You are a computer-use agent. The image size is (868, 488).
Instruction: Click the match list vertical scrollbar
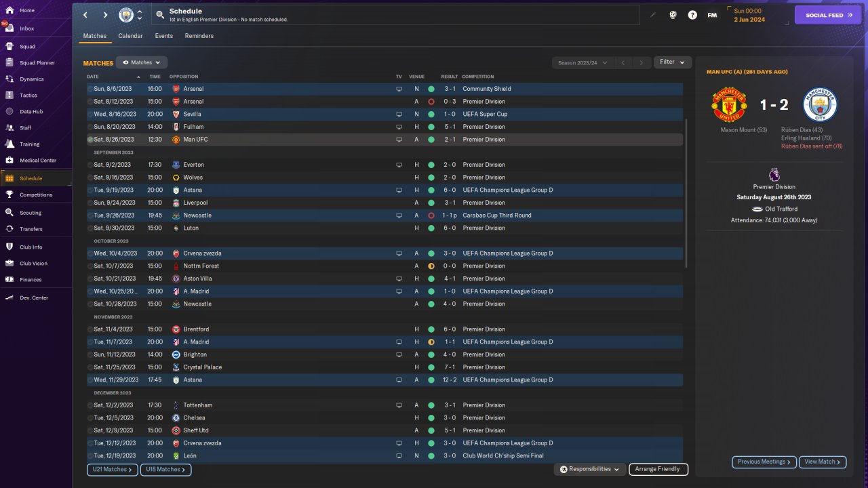pos(687,193)
